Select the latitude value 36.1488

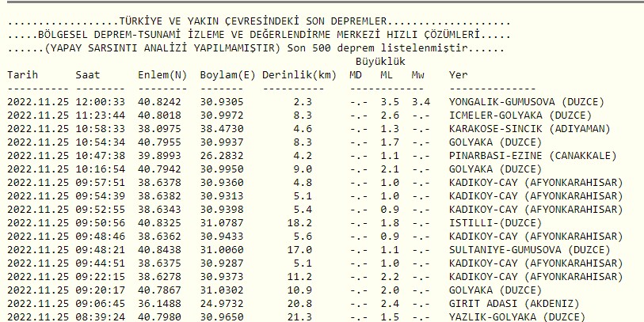166,304
